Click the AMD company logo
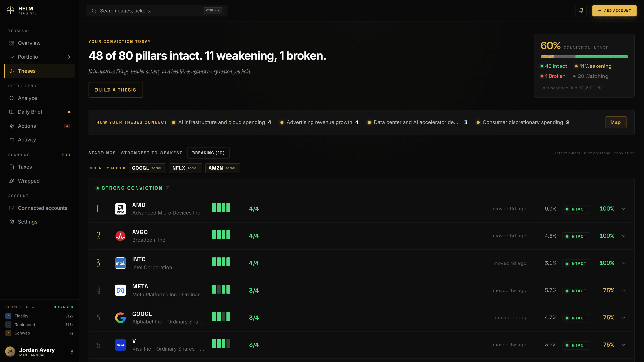 click(x=120, y=209)
